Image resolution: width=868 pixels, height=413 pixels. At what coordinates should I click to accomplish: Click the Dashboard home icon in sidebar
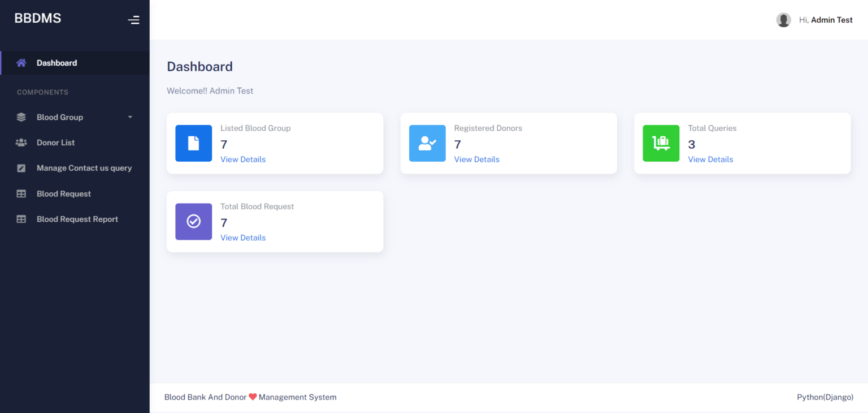(21, 62)
